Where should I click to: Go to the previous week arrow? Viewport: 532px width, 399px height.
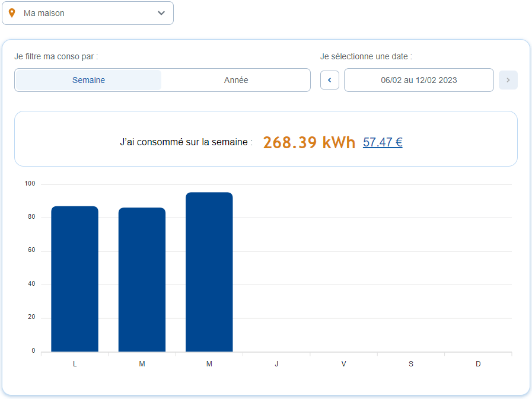329,80
